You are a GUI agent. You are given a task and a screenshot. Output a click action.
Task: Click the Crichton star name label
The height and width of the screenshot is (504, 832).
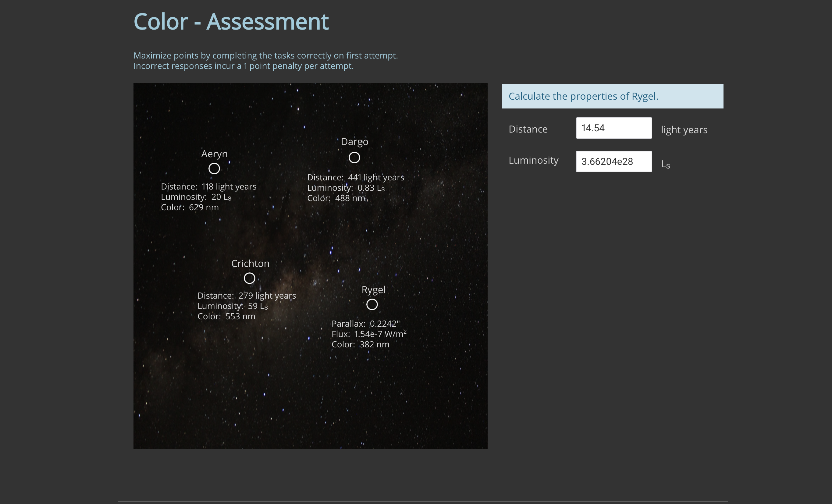250,263
